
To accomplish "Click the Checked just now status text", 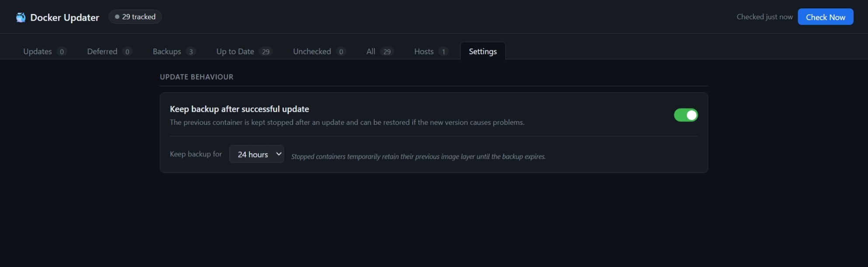I will (x=764, y=17).
